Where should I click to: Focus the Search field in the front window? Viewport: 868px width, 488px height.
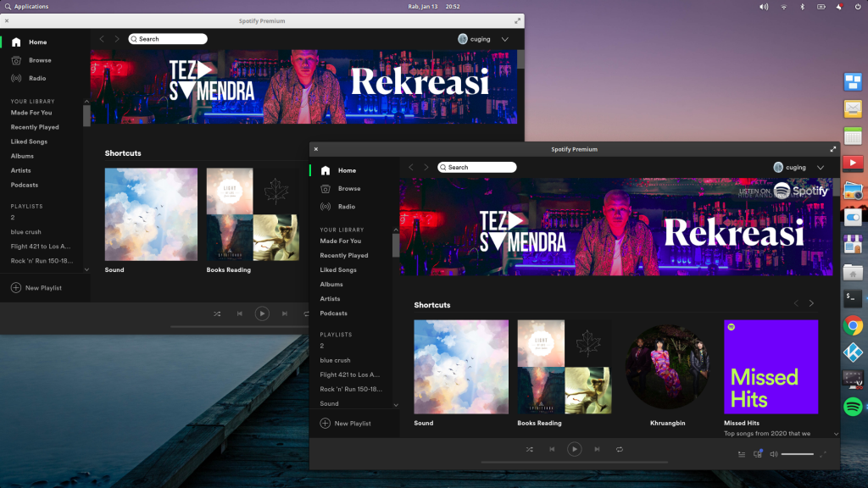pyautogui.click(x=476, y=167)
